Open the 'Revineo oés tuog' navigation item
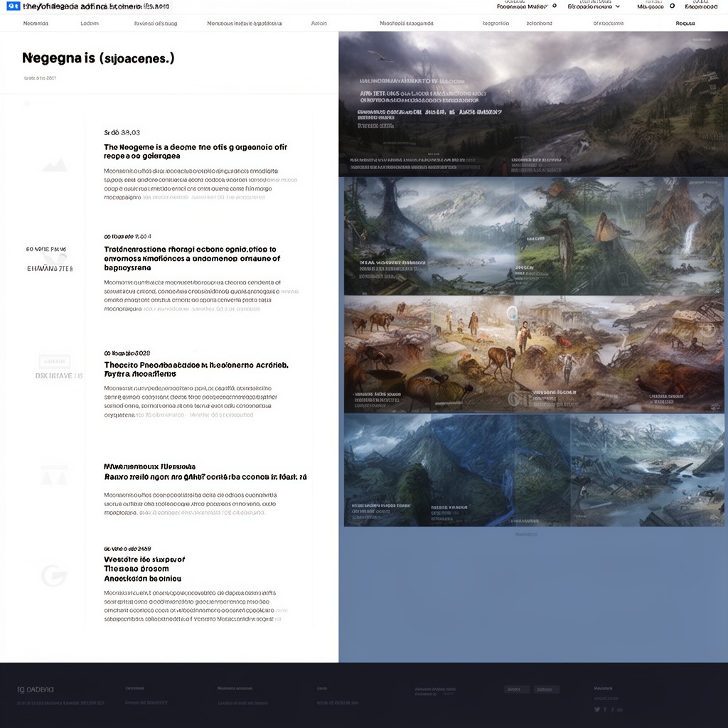728x728 pixels. click(x=156, y=23)
